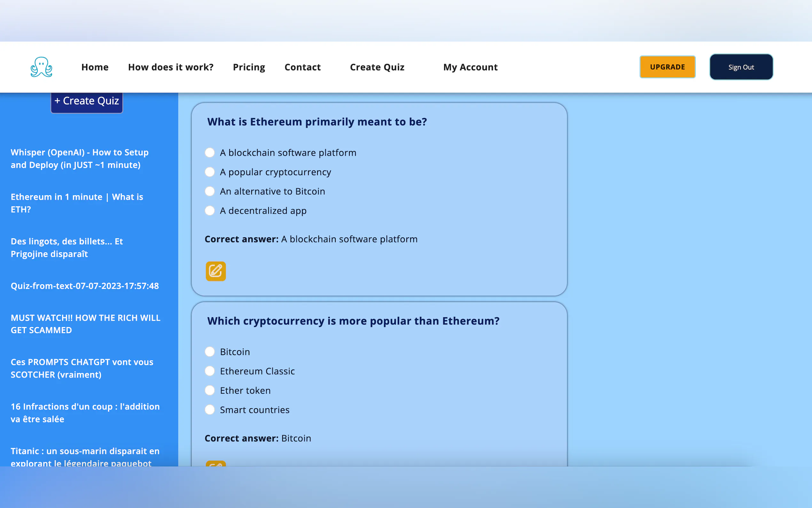Select 'An alternative to Bitcoin' option
The height and width of the screenshot is (508, 812).
[210, 191]
